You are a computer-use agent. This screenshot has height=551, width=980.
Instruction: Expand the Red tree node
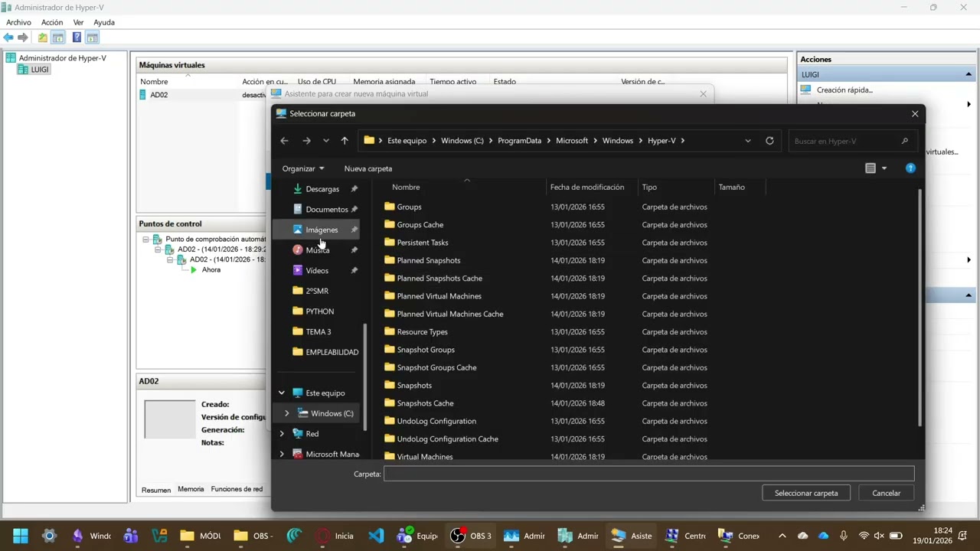click(x=282, y=434)
